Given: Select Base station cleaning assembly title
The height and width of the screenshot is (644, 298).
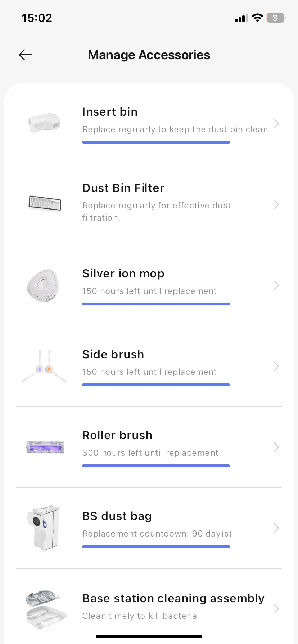Looking at the screenshot, I should [x=173, y=598].
